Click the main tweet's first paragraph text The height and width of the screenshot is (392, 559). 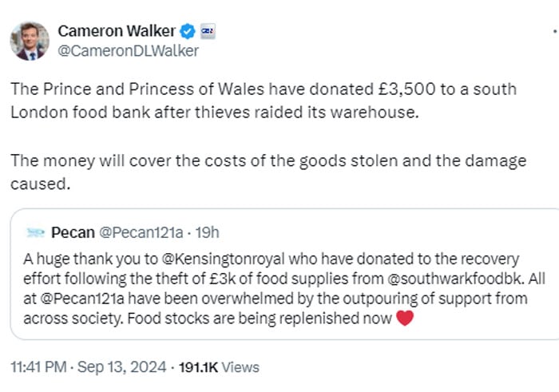[264, 100]
